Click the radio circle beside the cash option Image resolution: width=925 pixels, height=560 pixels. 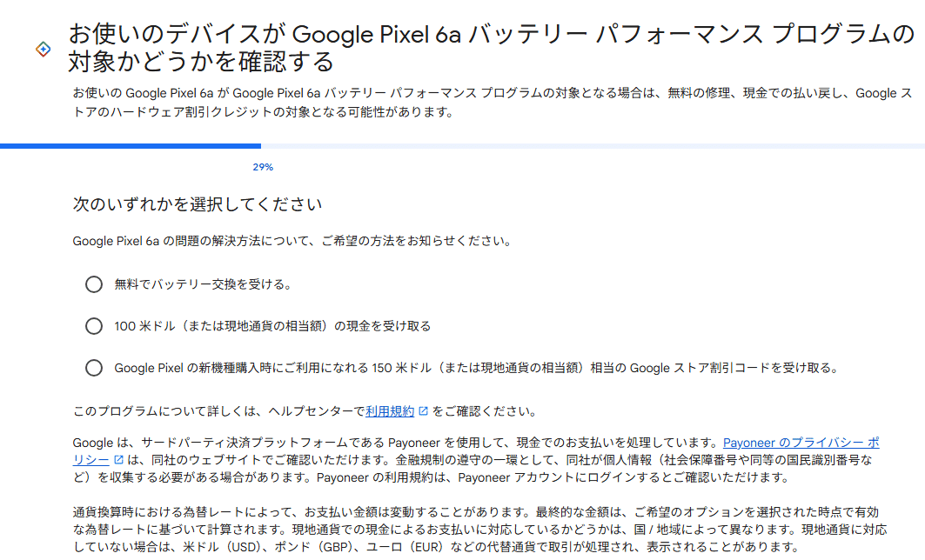pyautogui.click(x=94, y=326)
